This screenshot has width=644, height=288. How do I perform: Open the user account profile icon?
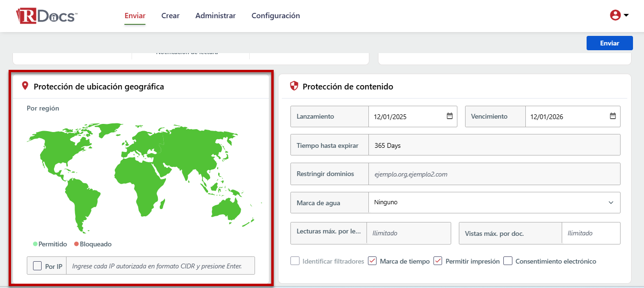(615, 15)
